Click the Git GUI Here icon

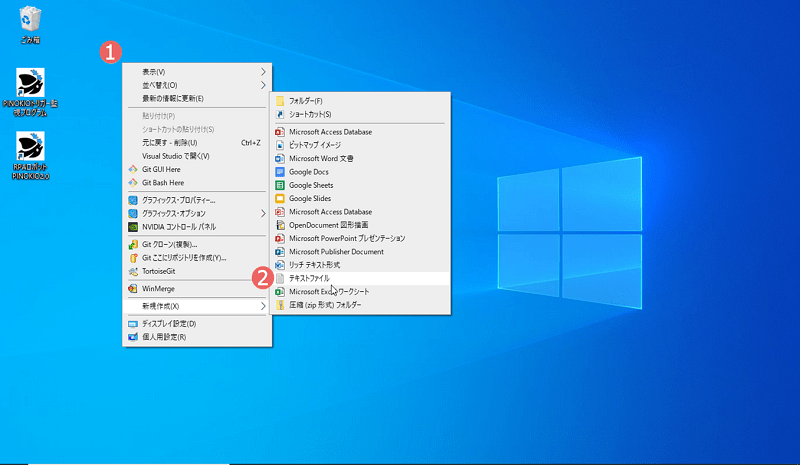(133, 169)
